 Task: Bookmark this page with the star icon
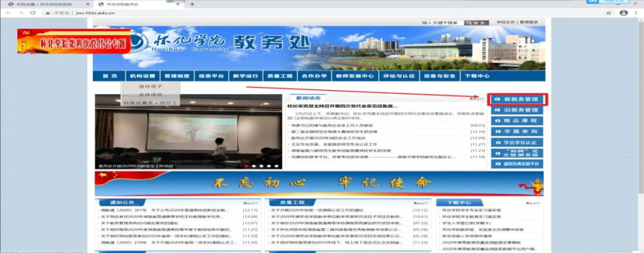tap(609, 13)
